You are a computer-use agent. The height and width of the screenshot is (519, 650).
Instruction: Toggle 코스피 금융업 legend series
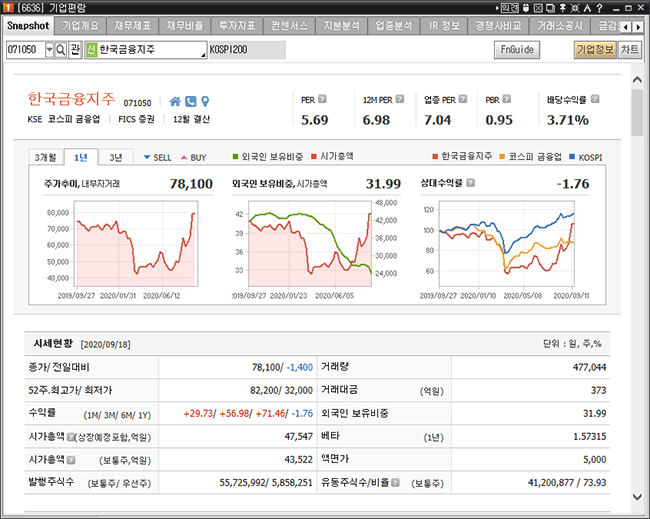[x=531, y=157]
